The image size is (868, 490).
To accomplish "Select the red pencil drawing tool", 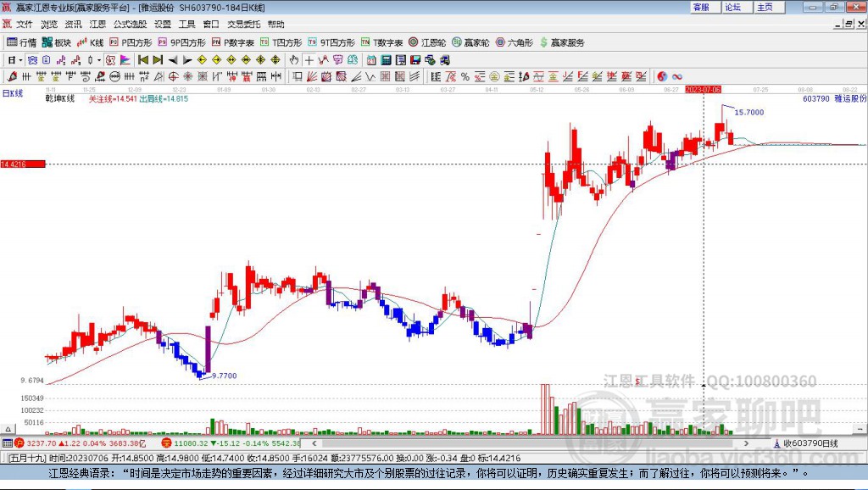I will click(12, 76).
